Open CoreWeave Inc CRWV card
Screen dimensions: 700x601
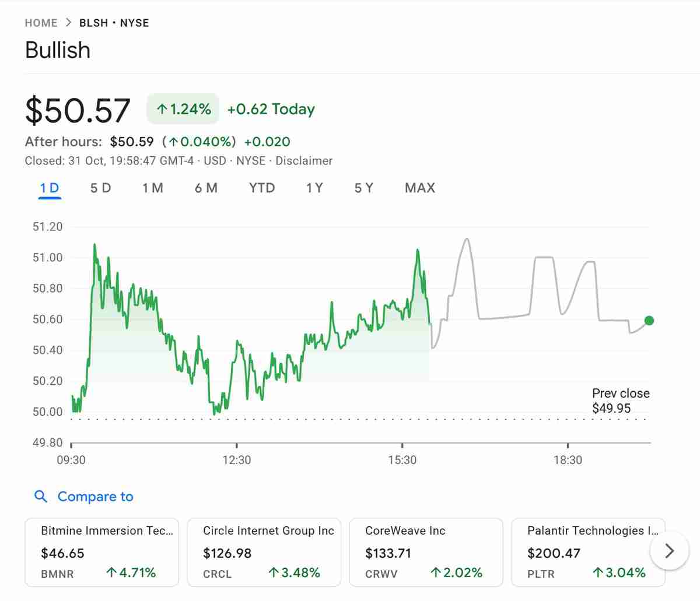pyautogui.click(x=426, y=551)
